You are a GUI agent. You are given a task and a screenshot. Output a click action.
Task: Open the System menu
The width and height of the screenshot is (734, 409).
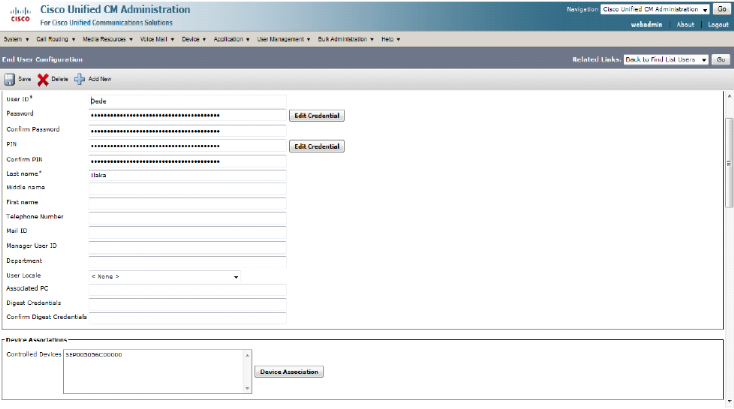[16, 39]
